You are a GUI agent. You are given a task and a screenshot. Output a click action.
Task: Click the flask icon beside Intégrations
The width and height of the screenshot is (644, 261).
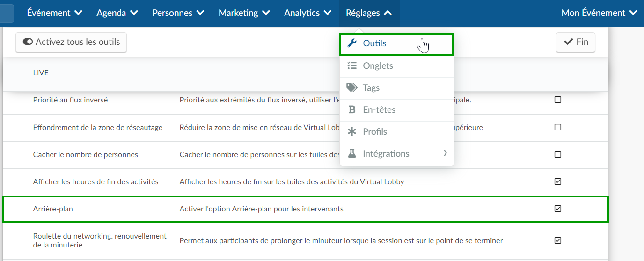pos(352,153)
